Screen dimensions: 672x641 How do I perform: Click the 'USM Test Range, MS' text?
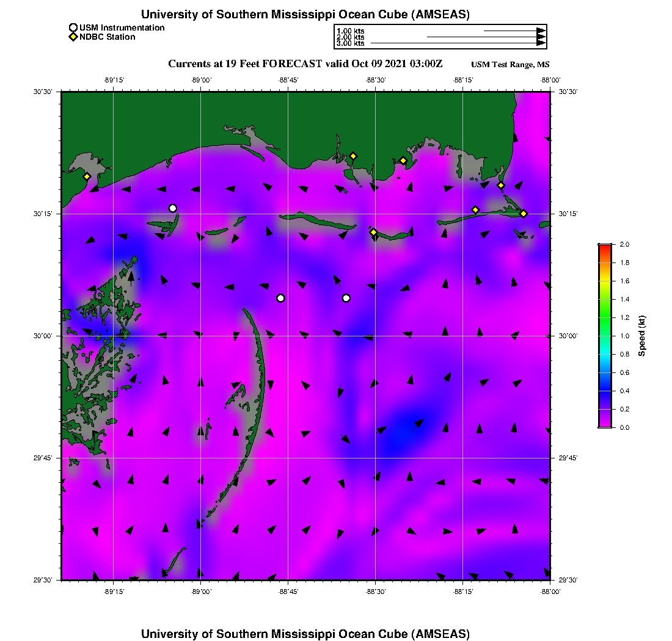point(510,65)
